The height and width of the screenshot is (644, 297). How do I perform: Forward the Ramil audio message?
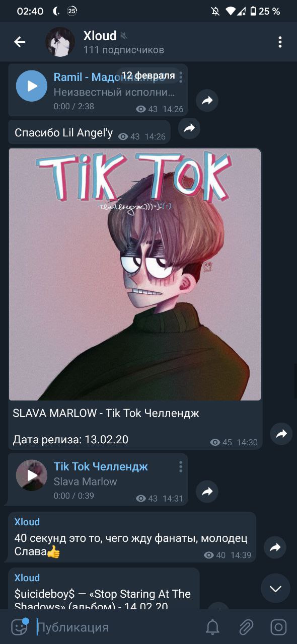click(x=207, y=101)
